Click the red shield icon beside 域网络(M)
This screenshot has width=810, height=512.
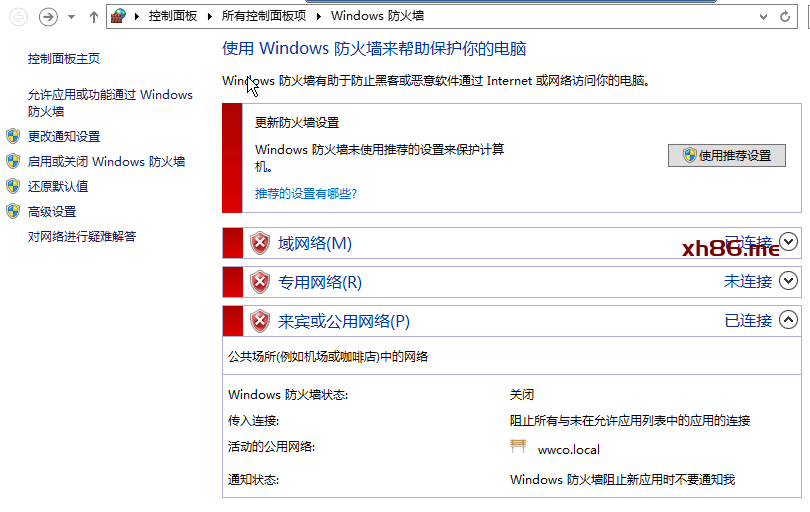click(260, 243)
